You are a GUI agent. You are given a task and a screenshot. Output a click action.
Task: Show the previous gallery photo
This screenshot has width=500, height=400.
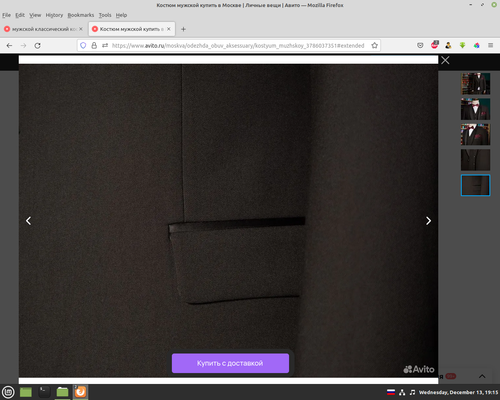coord(29,221)
